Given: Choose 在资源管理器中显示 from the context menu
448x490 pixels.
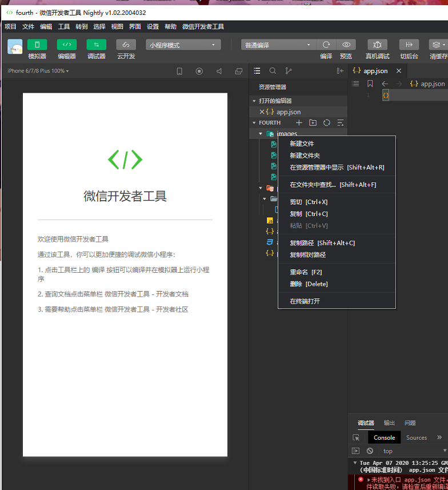Looking at the screenshot, I should point(337,168).
